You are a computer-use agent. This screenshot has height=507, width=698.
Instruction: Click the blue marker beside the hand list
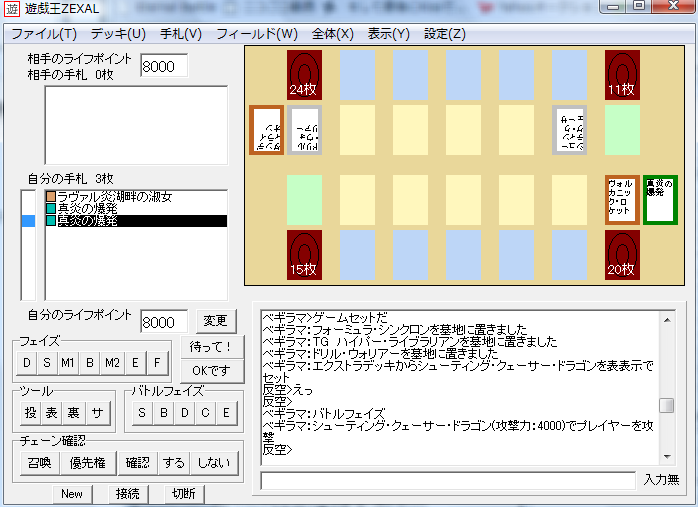[x=28, y=221]
